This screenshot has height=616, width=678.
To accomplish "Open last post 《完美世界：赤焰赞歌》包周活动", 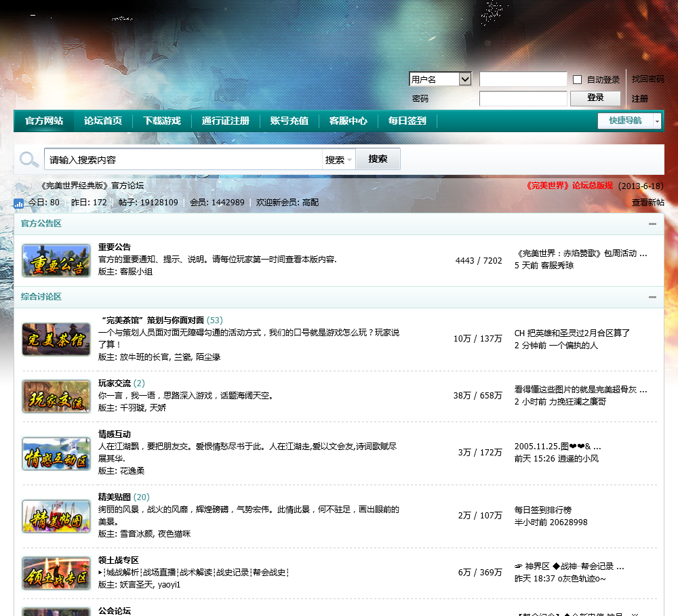I will [x=580, y=253].
